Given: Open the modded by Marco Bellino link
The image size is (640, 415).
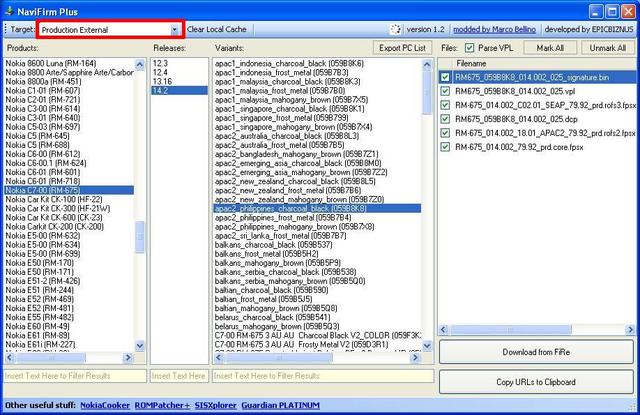Looking at the screenshot, I should (494, 29).
